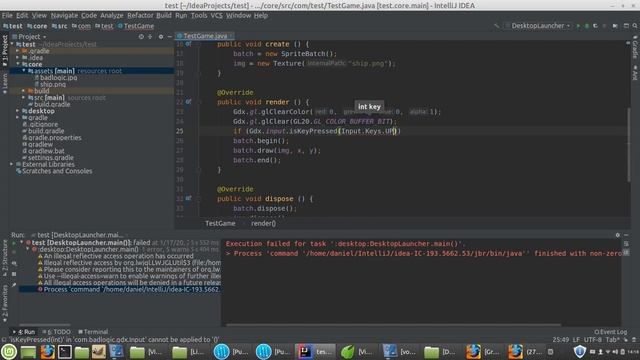The width and height of the screenshot is (640, 360).
Task: Open the DesktopLauncher run configuration dropdown
Action: (540, 26)
